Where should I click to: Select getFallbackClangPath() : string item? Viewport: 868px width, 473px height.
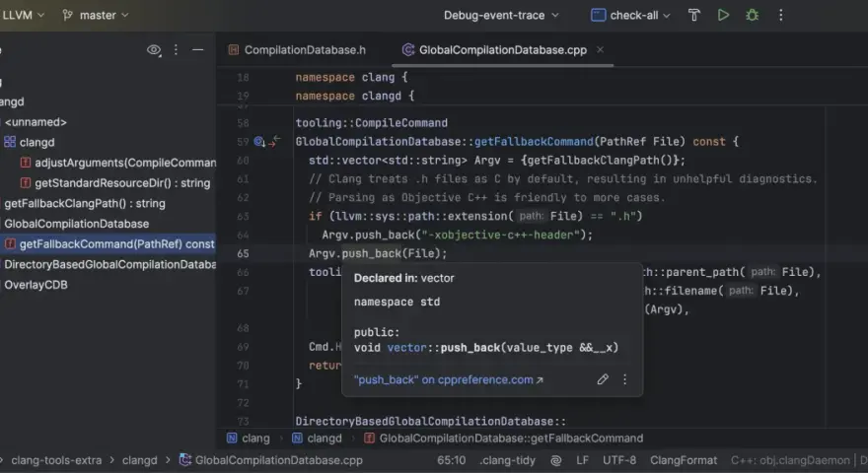(85, 204)
